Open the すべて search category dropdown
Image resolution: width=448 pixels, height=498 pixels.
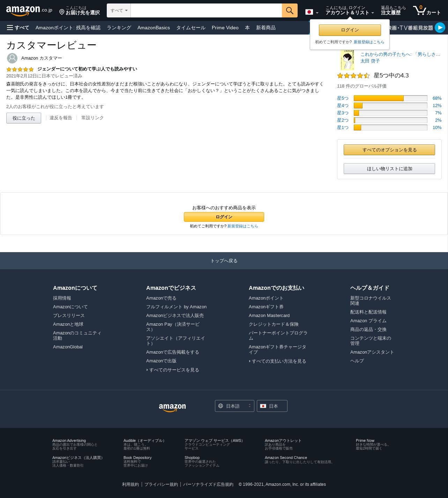[x=119, y=10]
